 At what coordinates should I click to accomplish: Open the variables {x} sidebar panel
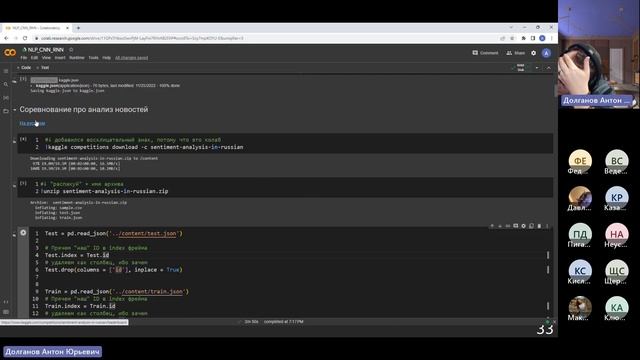click(x=6, y=98)
